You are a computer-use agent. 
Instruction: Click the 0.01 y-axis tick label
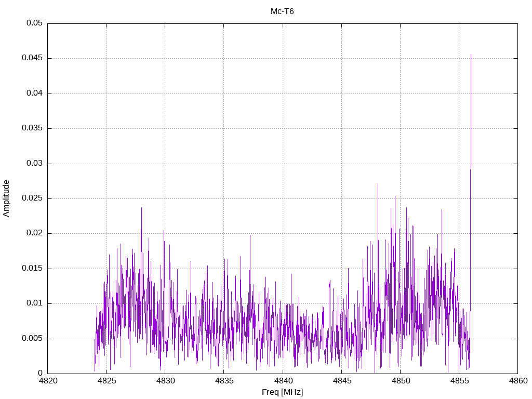(35, 303)
